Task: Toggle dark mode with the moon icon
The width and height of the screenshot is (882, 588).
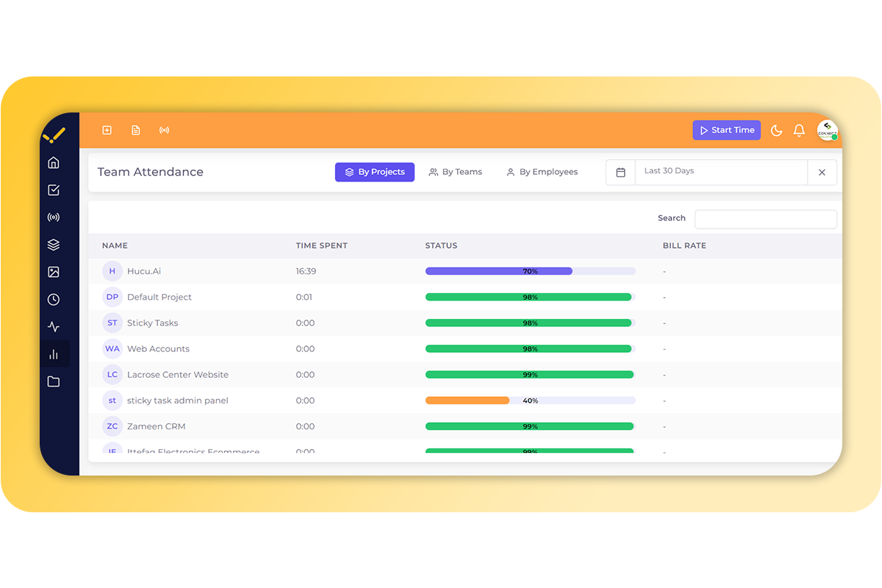Action: click(x=776, y=129)
